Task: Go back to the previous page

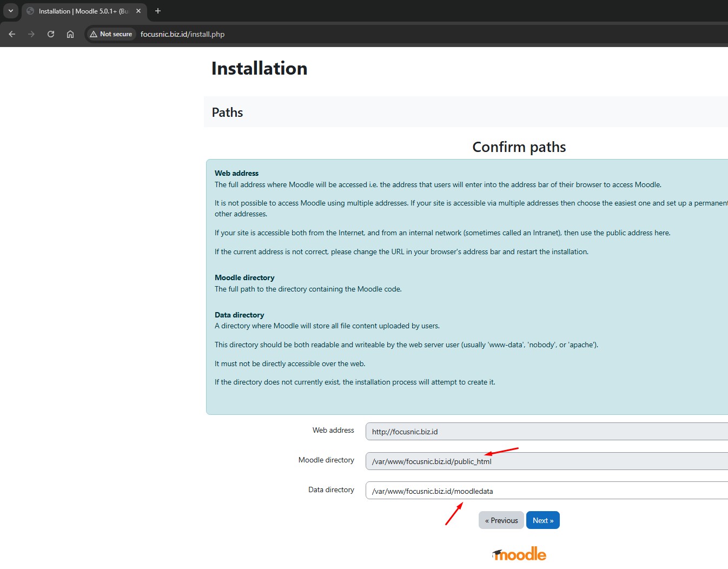Action: coord(12,34)
